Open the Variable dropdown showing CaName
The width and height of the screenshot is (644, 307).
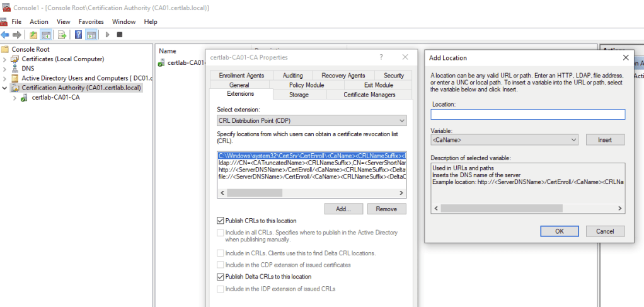(x=504, y=140)
